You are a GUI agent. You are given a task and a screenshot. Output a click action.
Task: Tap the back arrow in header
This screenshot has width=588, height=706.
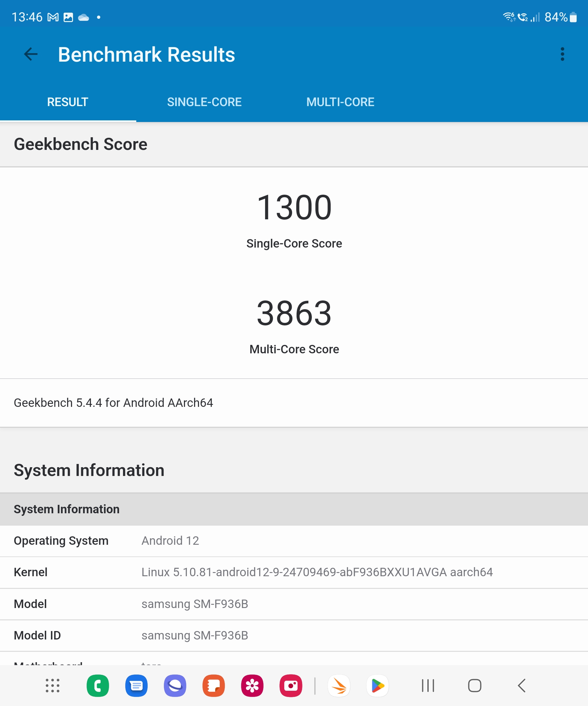(31, 54)
